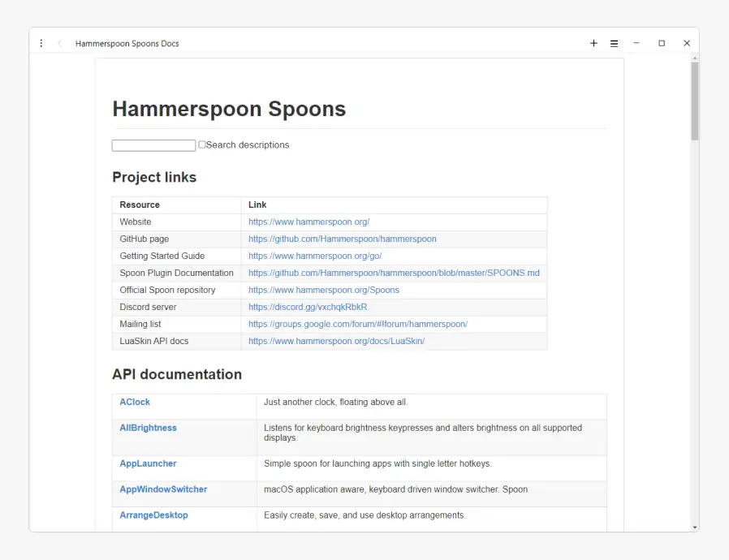
Task: Click the plus icon to open new tab
Action: coord(593,43)
